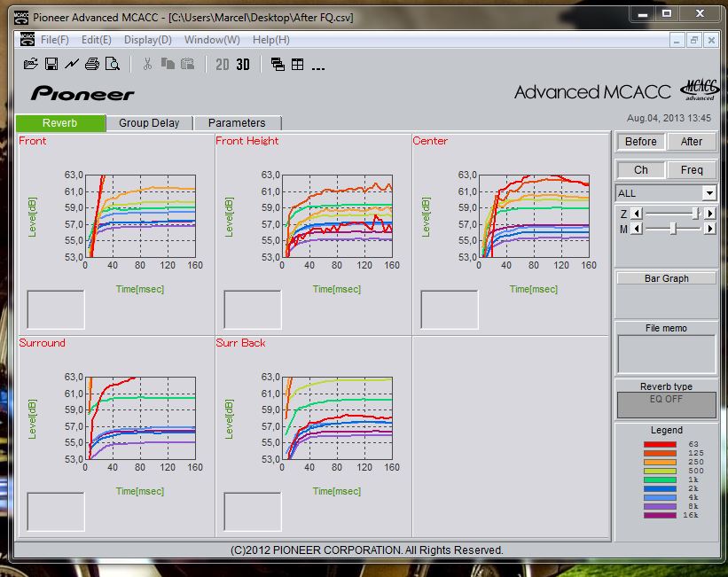Click the Z slider handle
The image size is (728, 577).
[696, 214]
